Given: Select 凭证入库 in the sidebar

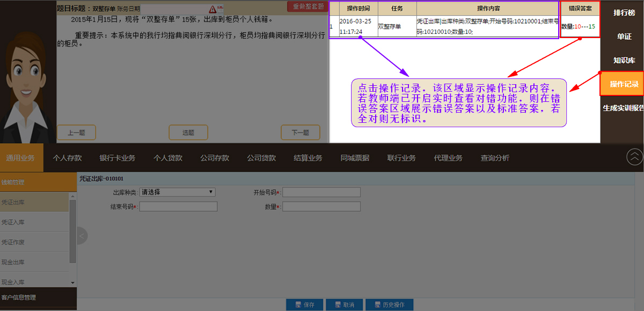Looking at the screenshot, I should [x=34, y=222].
